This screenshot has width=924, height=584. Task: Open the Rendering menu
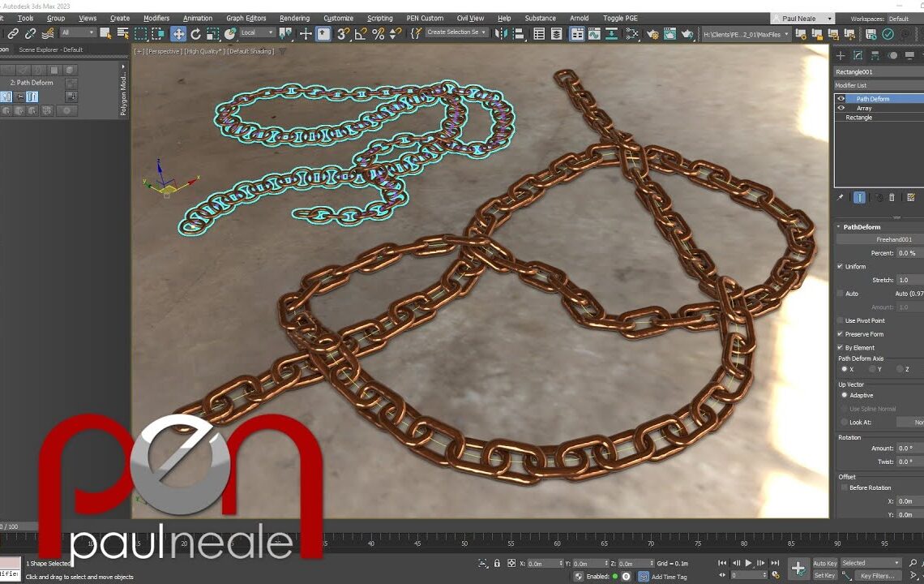point(294,18)
